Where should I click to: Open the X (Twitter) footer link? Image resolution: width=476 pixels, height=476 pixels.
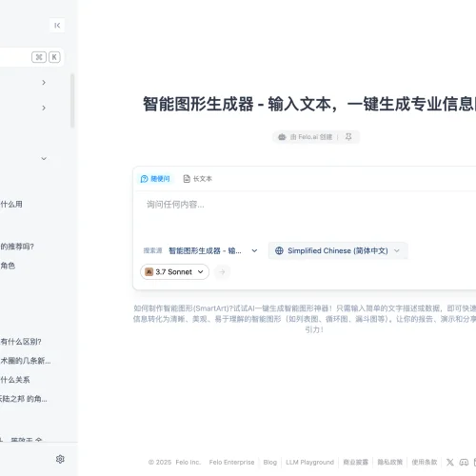(449, 462)
